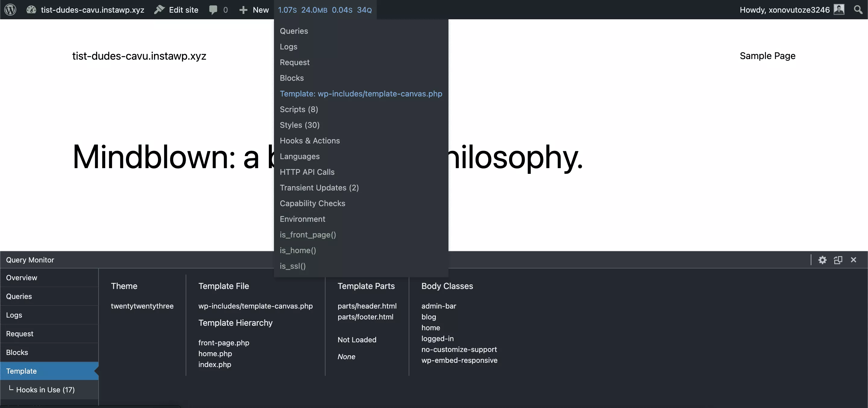Open Hooks & Actions from dropdown menu
This screenshot has width=868, height=408.
(x=310, y=141)
